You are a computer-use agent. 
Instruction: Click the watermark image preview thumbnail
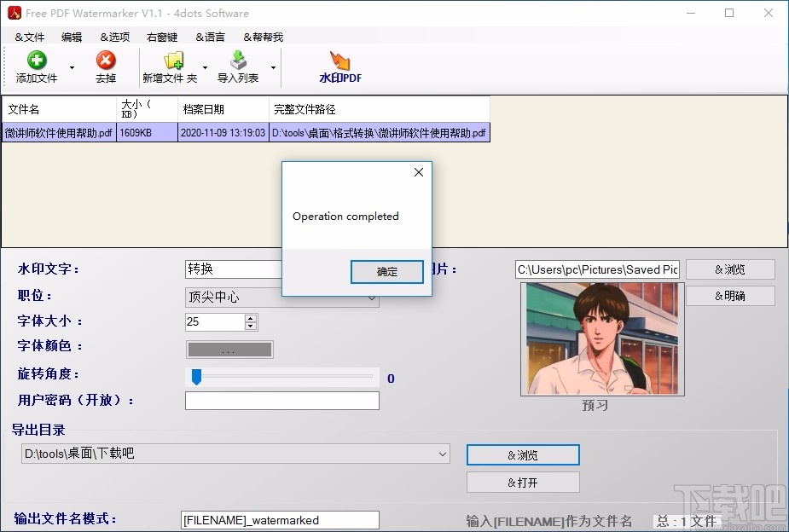[602, 339]
